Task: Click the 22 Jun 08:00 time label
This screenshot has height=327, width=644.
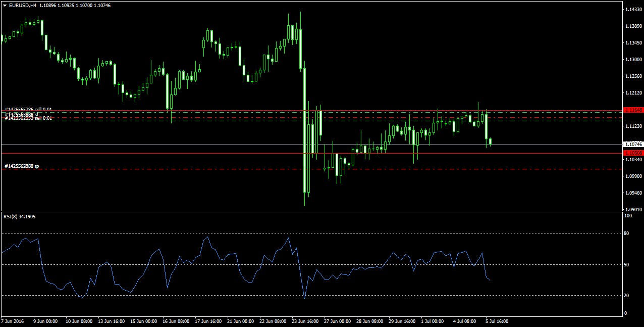Action: click(x=273, y=321)
